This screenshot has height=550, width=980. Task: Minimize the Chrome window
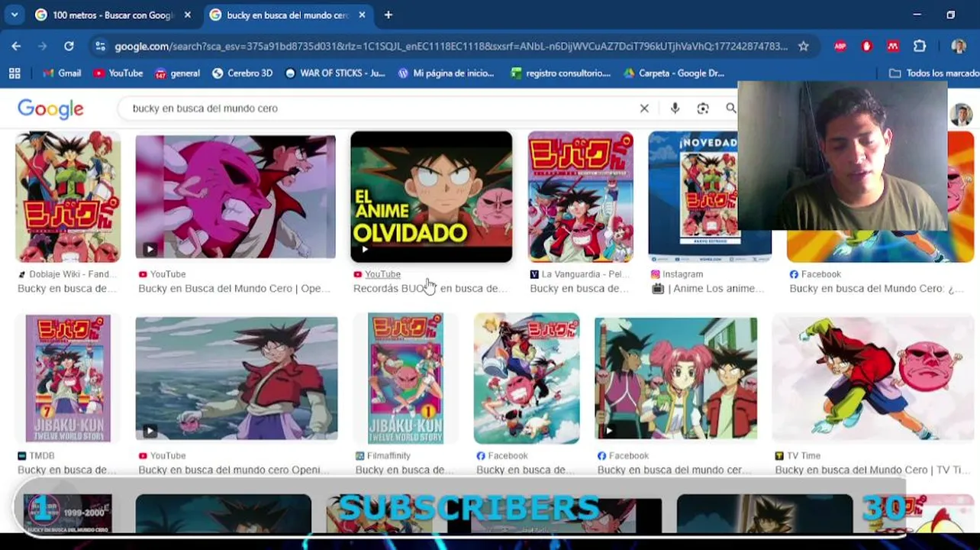pos(917,15)
